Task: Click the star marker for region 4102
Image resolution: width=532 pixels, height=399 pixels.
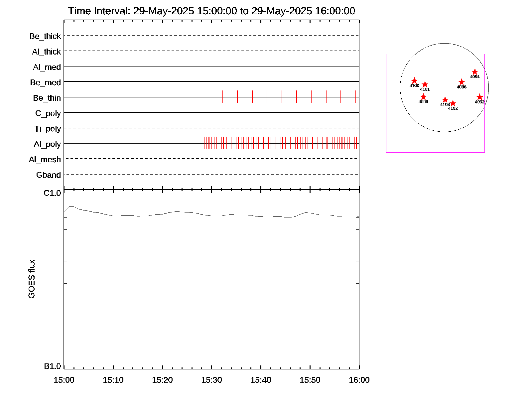Action: pos(453,103)
